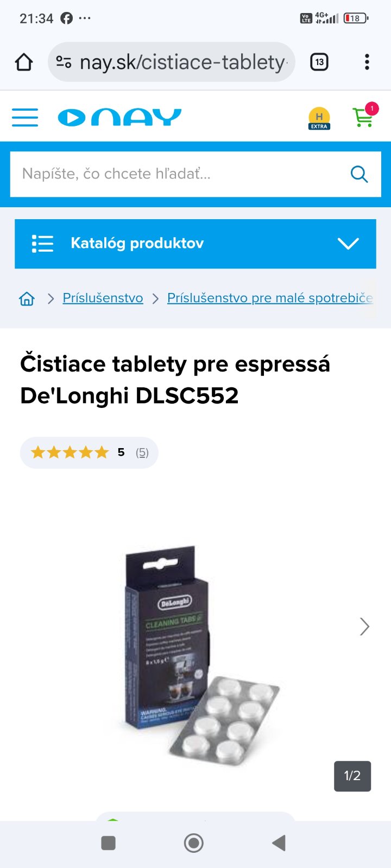Open the five reviews count link
Screen dimensions: 391x868
click(x=142, y=452)
